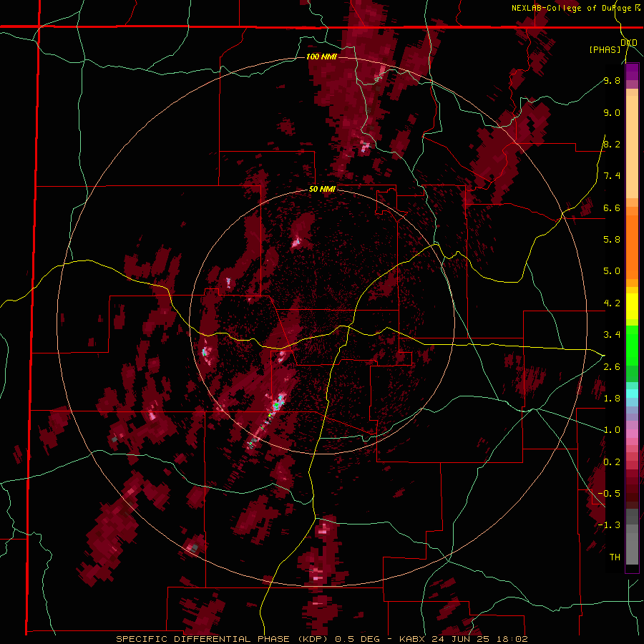644x644 pixels.
Task: Click the cyan segment of the color bar
Action: click(632, 394)
